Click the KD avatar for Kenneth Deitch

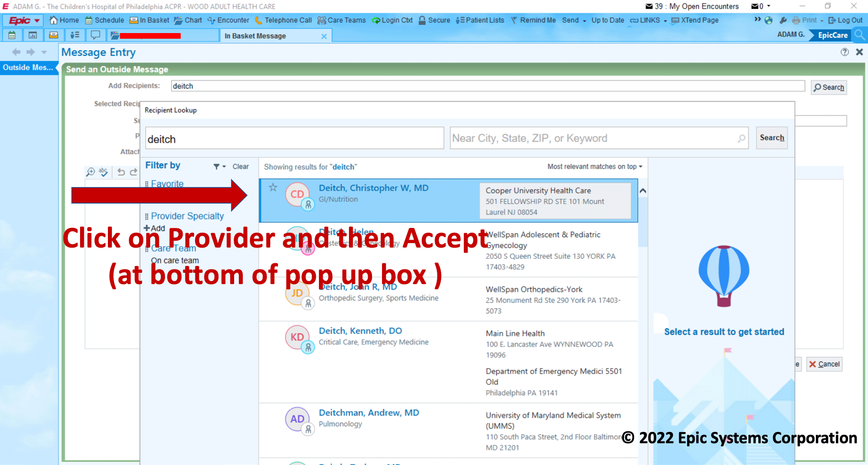tap(298, 338)
